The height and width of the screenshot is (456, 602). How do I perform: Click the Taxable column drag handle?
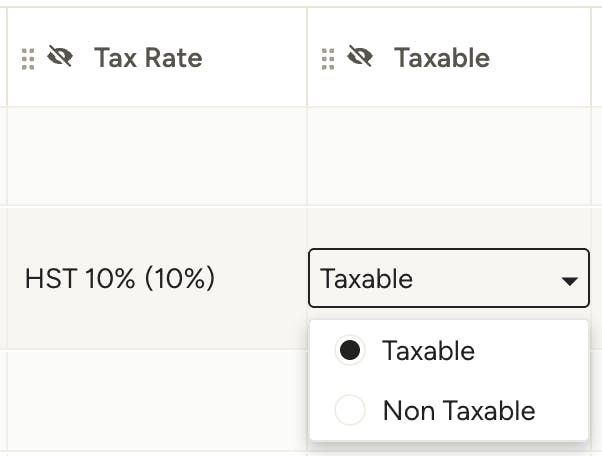[328, 59]
